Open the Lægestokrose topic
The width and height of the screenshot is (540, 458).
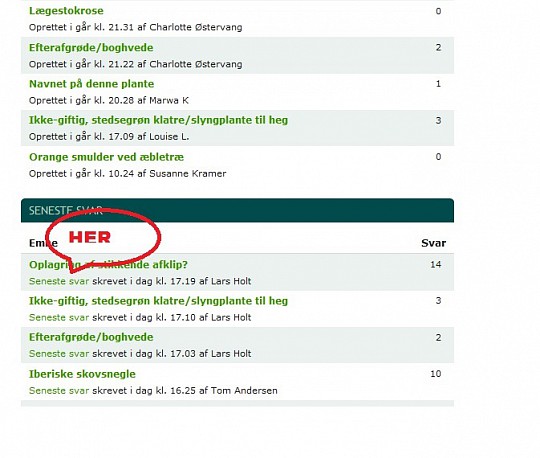click(x=66, y=11)
